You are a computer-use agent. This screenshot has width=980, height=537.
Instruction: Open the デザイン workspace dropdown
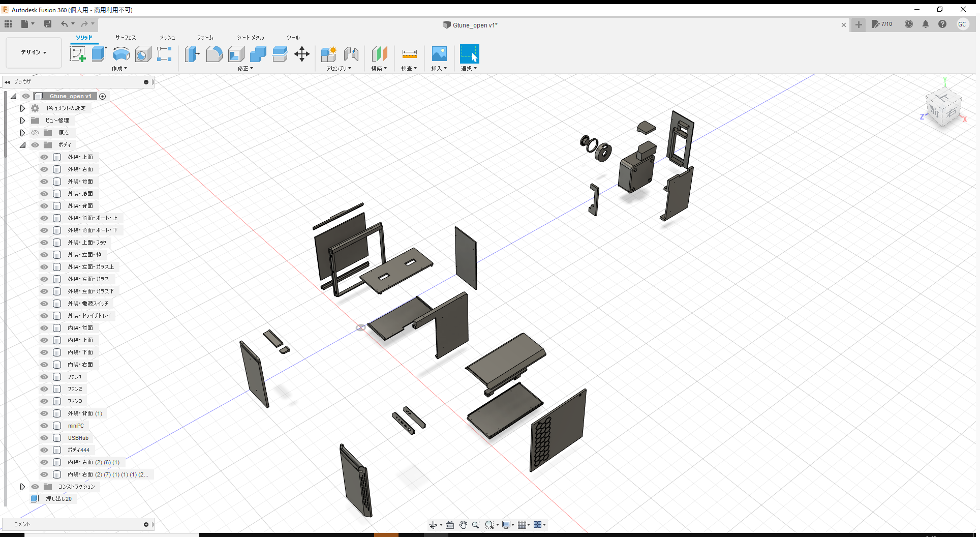click(x=33, y=52)
